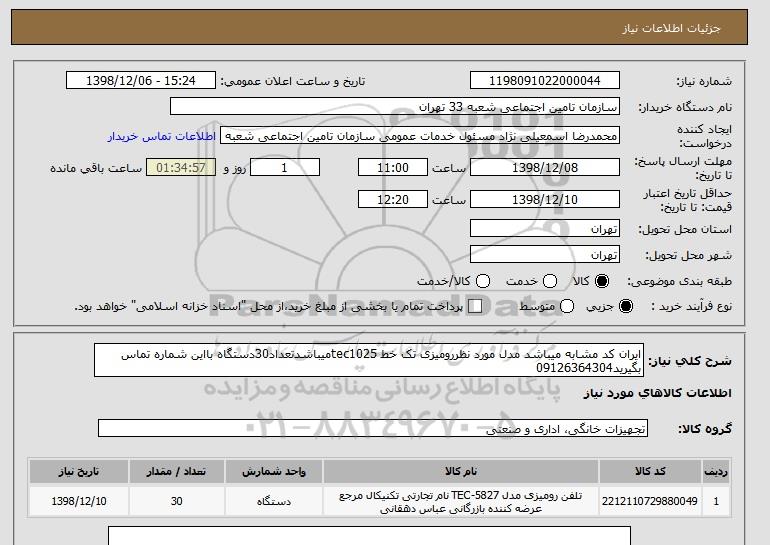Open the اطلاعات تماس خریدار link
The width and height of the screenshot is (770, 545).
click(162, 136)
